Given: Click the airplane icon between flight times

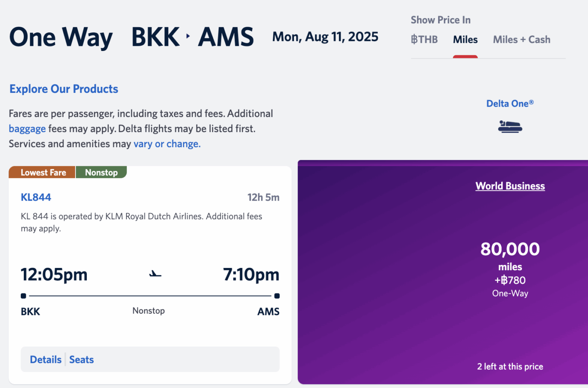Looking at the screenshot, I should [155, 274].
